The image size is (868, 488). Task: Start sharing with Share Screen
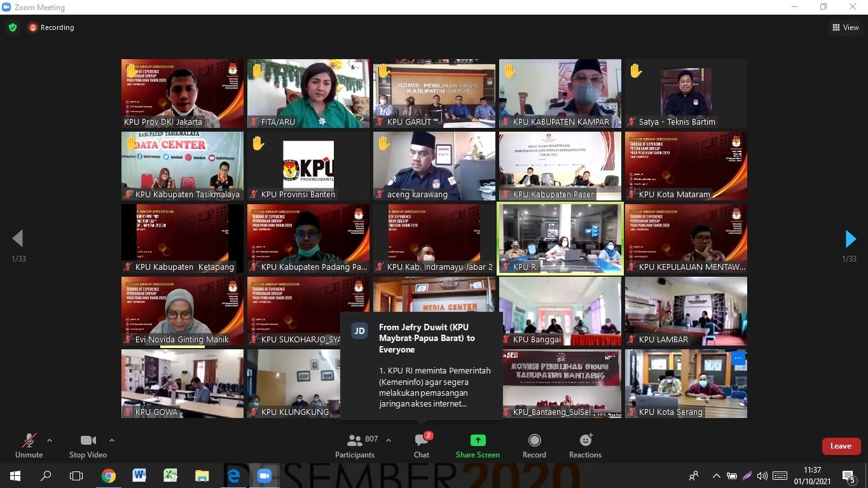(478, 446)
